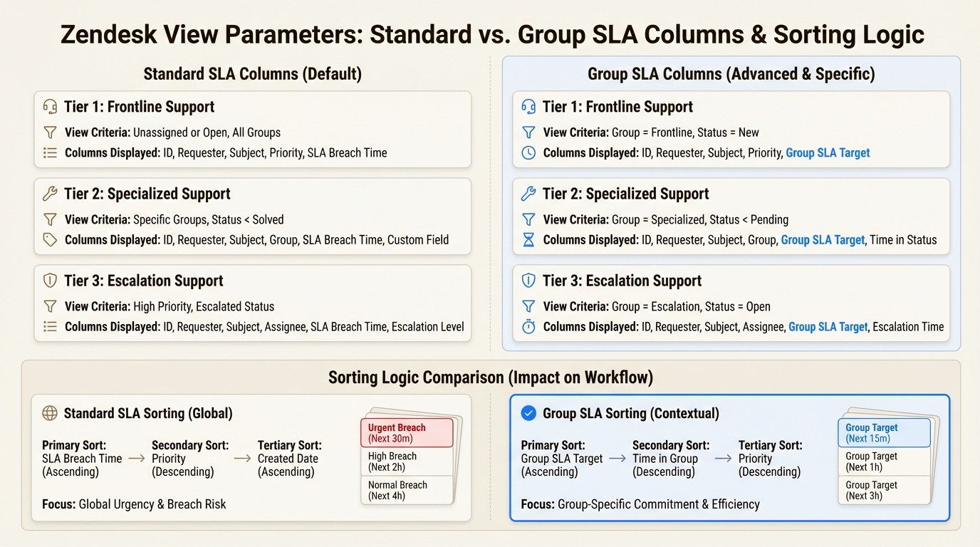Click the clock icon beside Group Tier 1 columns
The width and height of the screenshot is (980, 547).
click(x=528, y=152)
